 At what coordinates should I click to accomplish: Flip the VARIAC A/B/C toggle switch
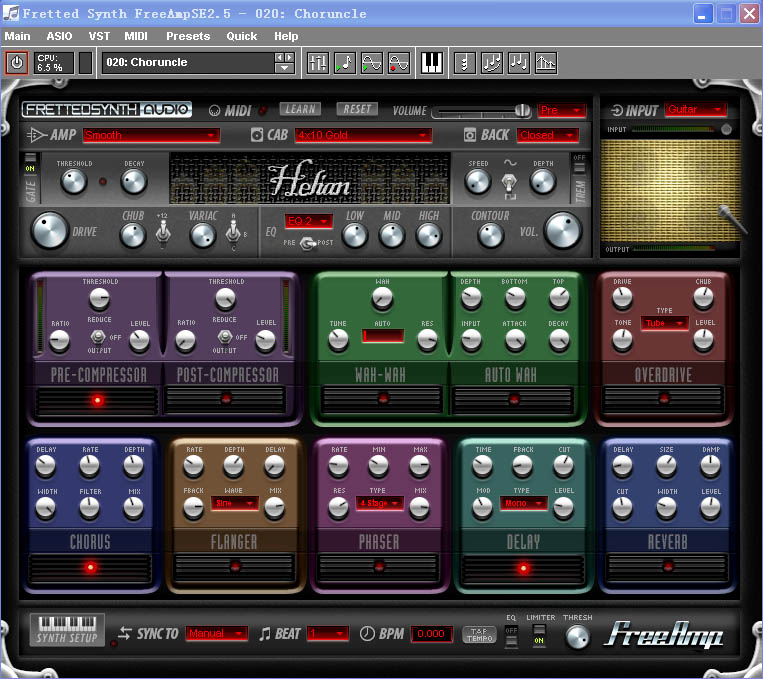click(x=233, y=232)
